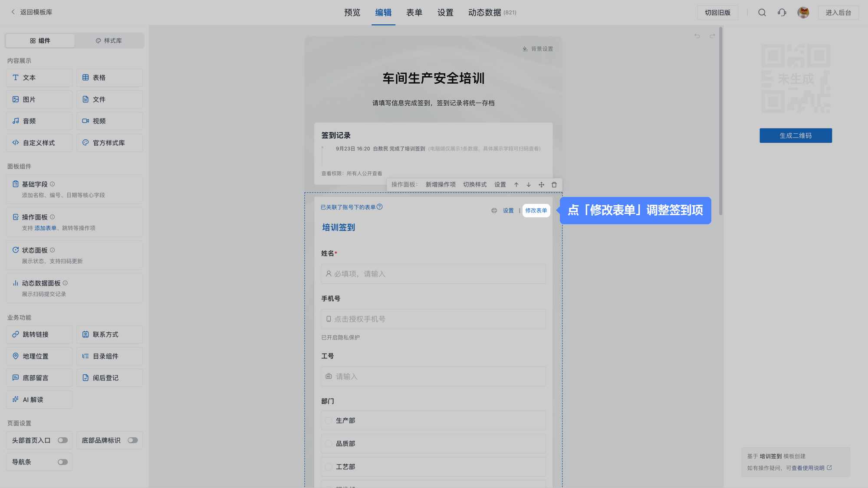Click info icon beside 基础字段

(53, 184)
